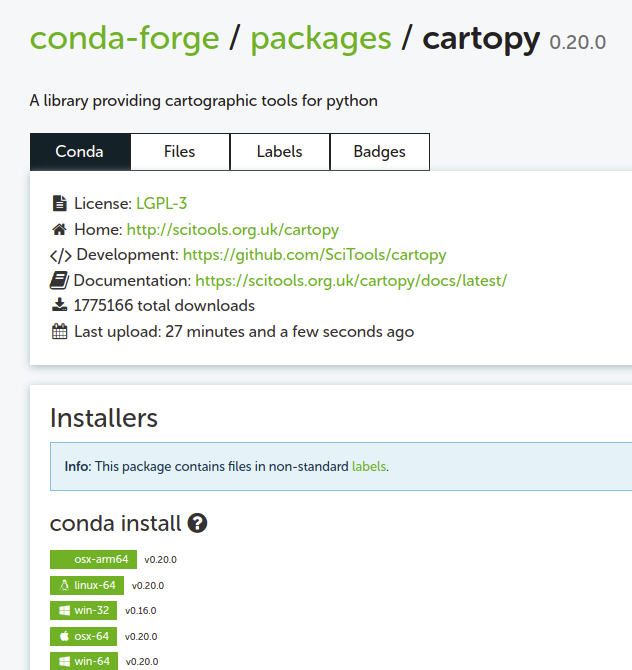This screenshot has width=632, height=670.
Task: Click the conda install help question-mark icon
Action: pyautogui.click(x=197, y=523)
